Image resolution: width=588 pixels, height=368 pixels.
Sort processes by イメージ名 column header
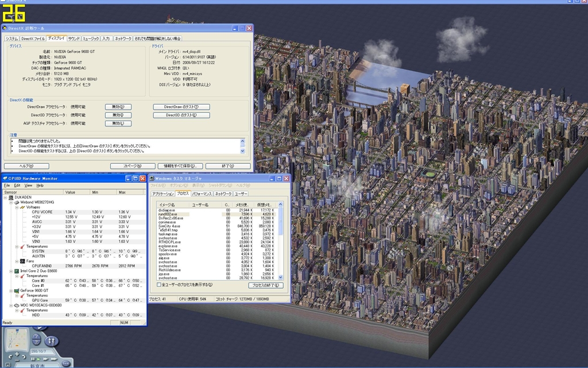coord(174,205)
